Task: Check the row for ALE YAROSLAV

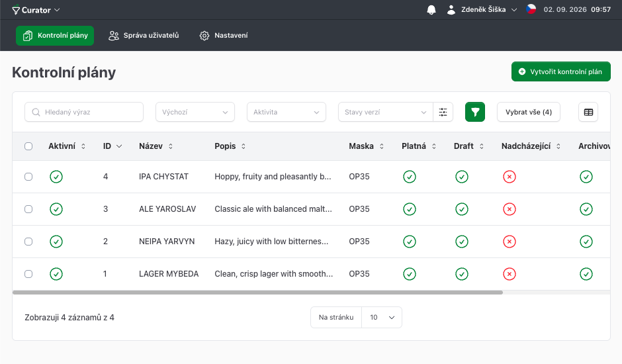Action: [28, 209]
